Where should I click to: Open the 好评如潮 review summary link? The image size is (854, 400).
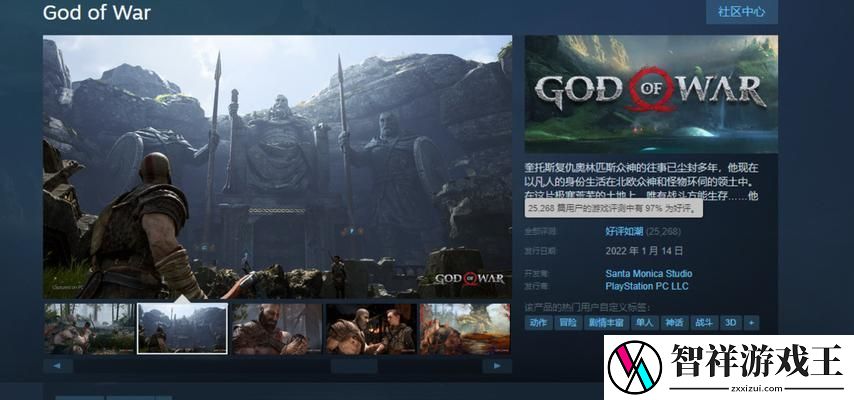[624, 232]
